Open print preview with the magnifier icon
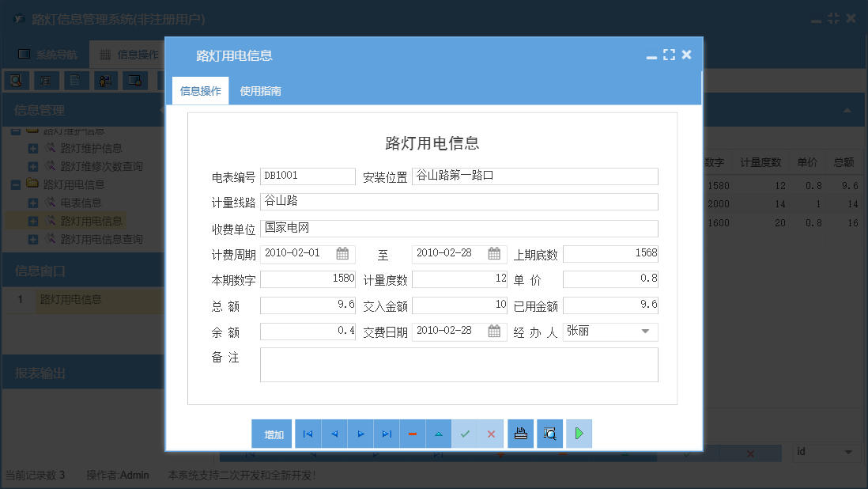The image size is (868, 489). coord(549,434)
